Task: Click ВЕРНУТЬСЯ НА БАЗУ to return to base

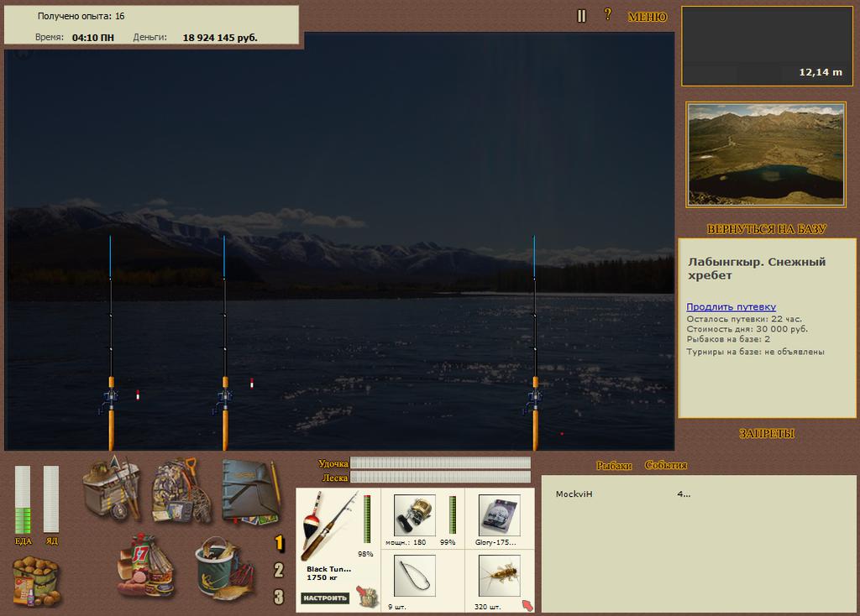Action: [766, 229]
